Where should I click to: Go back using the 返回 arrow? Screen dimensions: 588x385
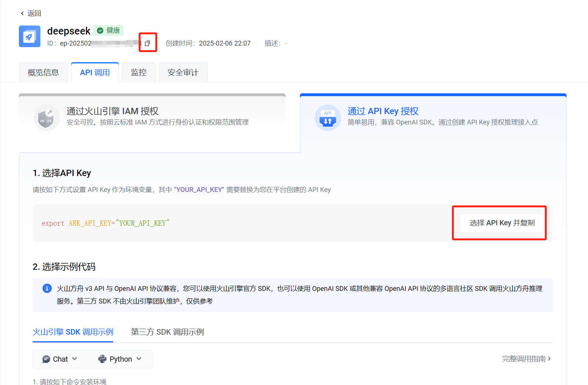30,13
